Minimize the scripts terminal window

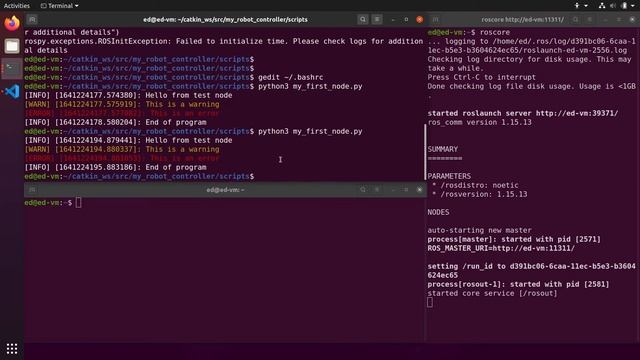pos(393,19)
